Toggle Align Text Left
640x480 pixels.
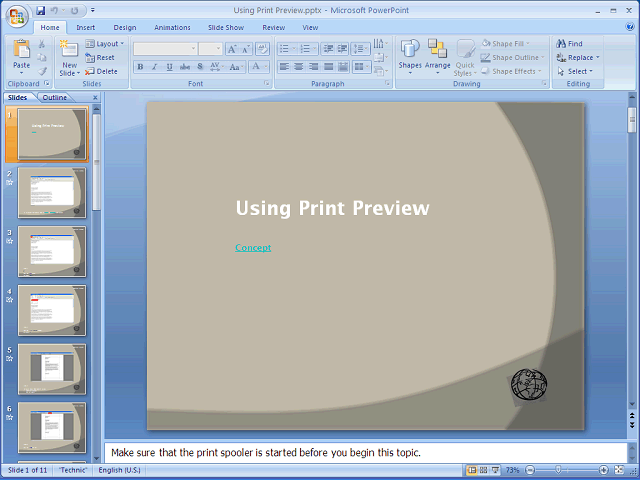coord(284,67)
